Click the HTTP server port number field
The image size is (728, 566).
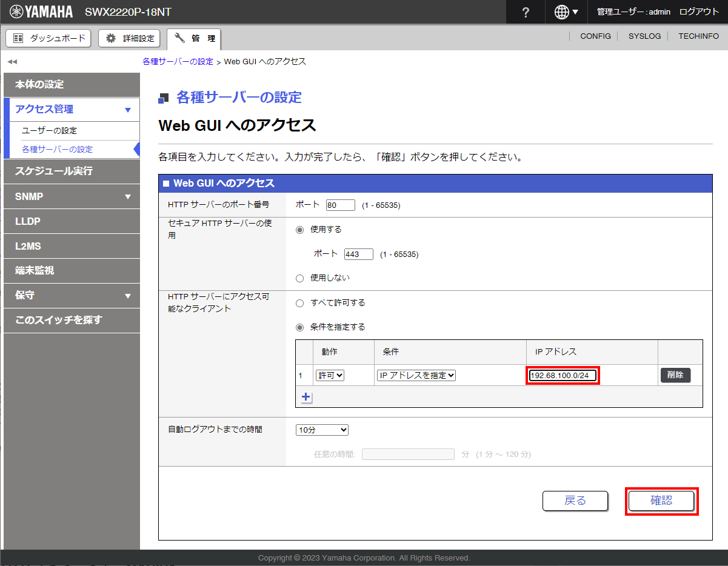tap(340, 205)
